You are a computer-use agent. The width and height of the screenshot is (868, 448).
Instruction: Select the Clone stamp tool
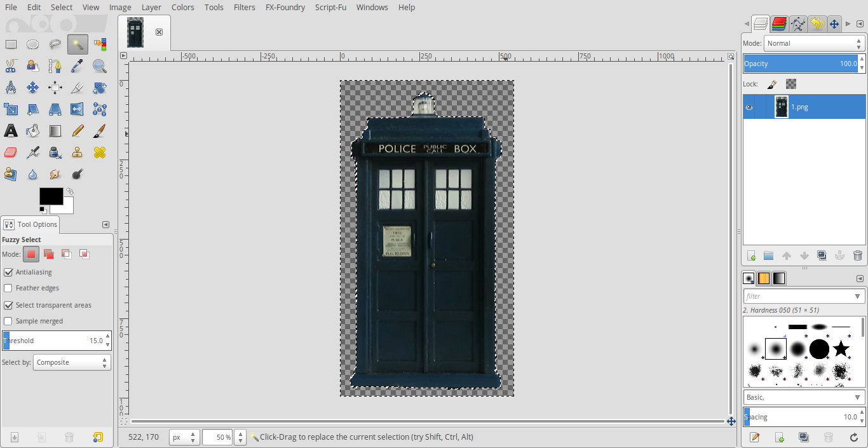pos(78,153)
